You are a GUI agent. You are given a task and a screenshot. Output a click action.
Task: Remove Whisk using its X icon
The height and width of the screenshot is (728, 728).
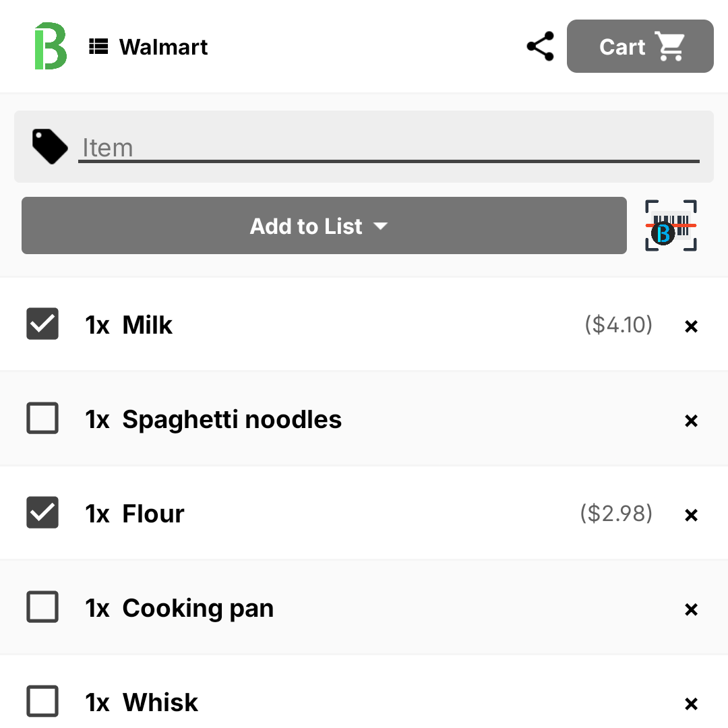point(691,703)
